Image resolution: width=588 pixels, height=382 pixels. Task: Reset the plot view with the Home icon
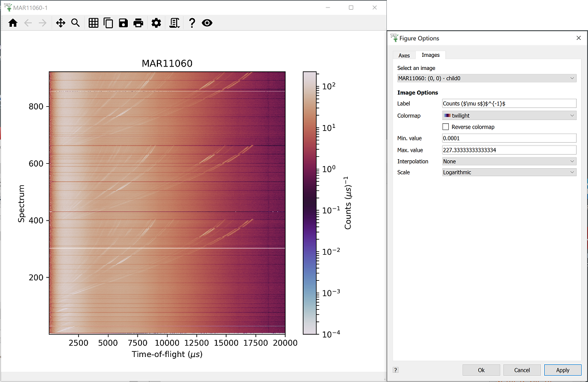coord(12,23)
